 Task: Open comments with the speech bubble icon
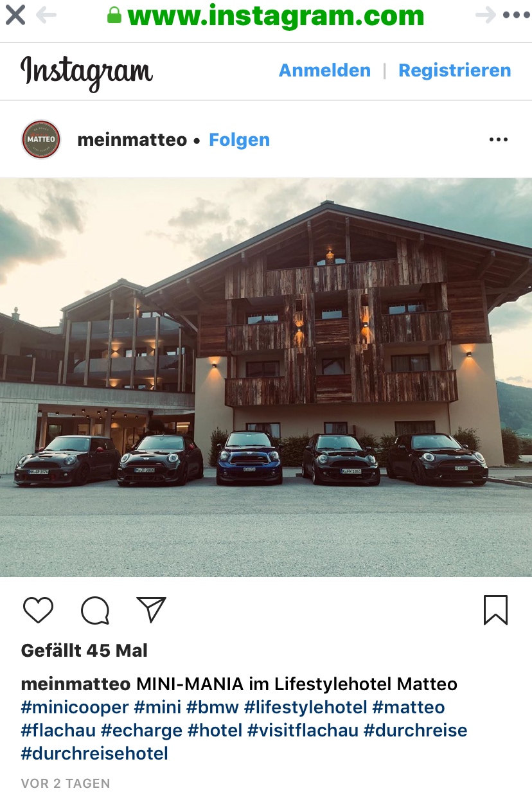coord(95,610)
